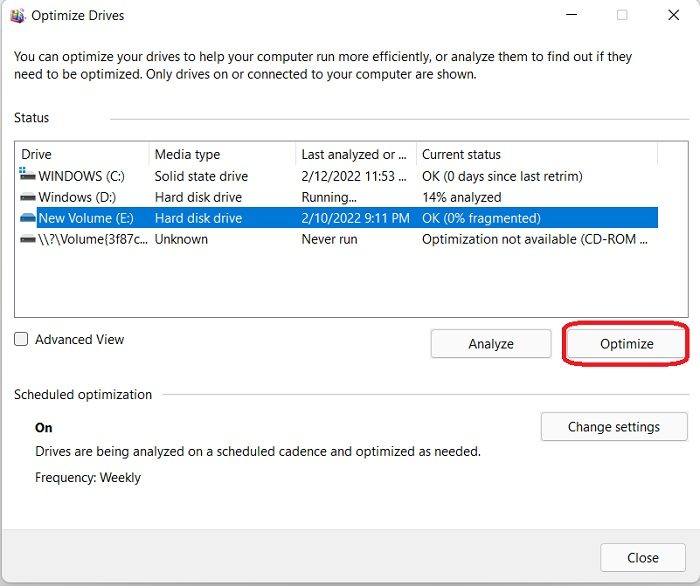Minimize the Optimize Drives window

[x=571, y=16]
